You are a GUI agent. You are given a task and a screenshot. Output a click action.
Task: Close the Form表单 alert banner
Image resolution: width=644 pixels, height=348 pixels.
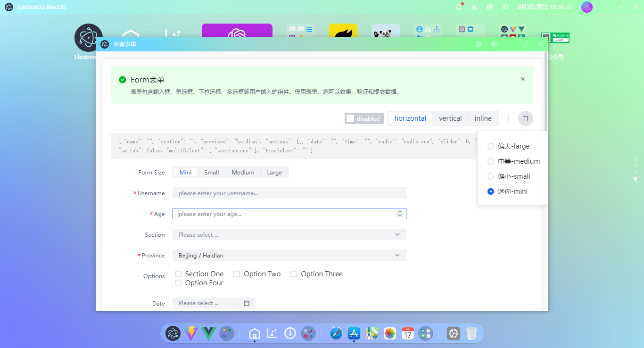(522, 79)
